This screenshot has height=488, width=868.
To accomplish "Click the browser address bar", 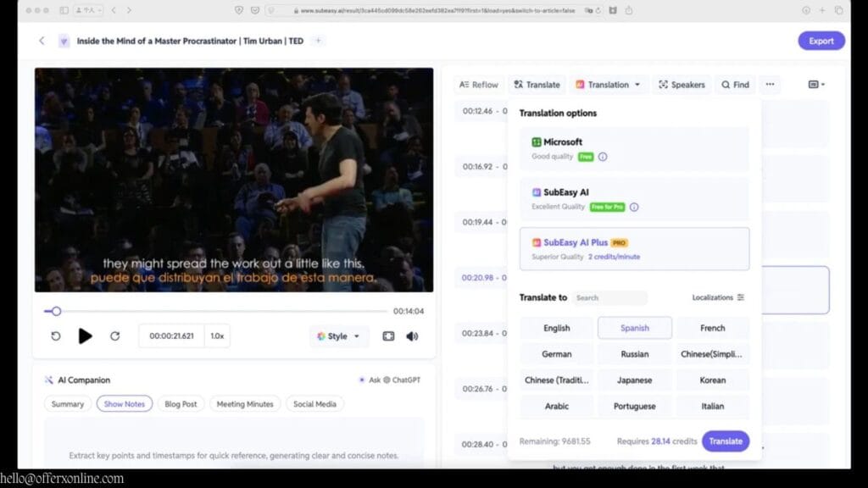I will click(x=435, y=10).
